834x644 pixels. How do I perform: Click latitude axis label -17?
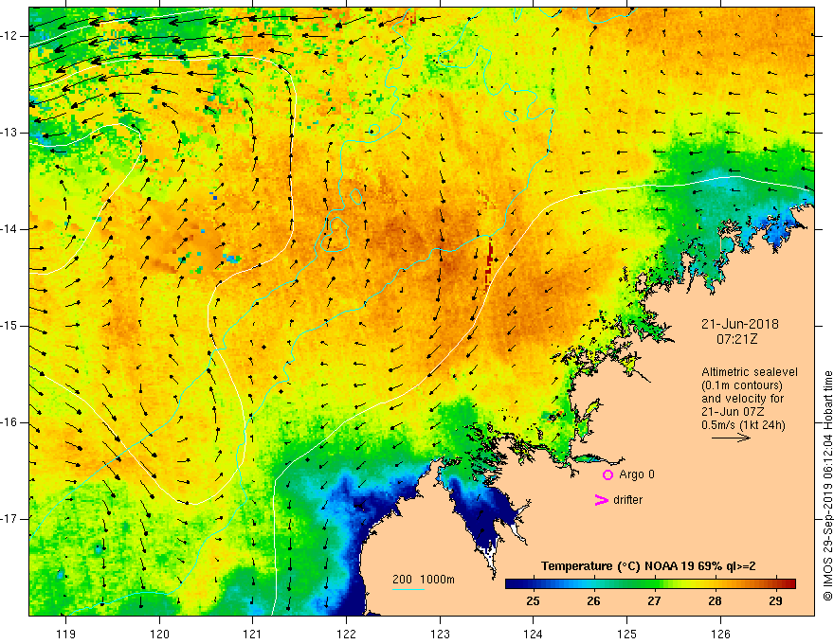point(10,519)
